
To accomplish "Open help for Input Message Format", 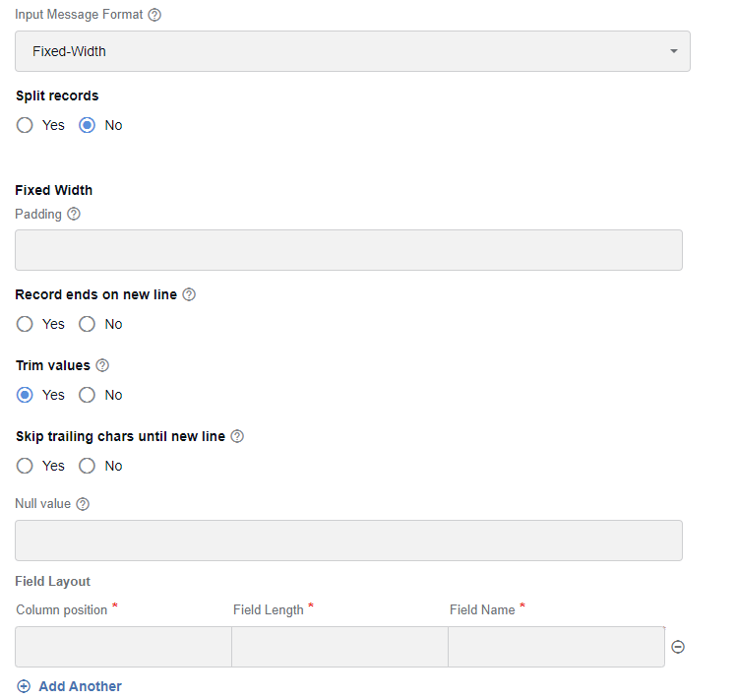I will 154,15.
